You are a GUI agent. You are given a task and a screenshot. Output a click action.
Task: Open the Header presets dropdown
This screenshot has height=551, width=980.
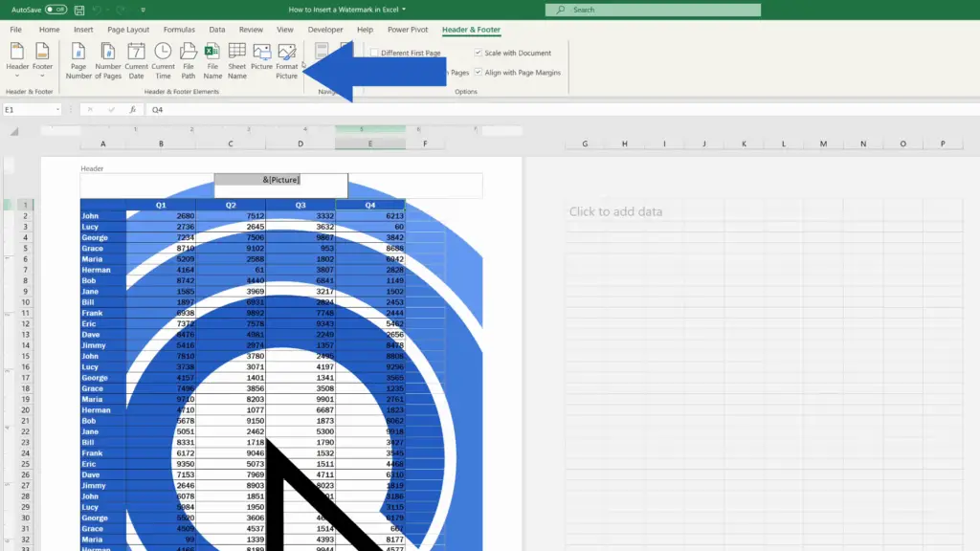(17, 60)
